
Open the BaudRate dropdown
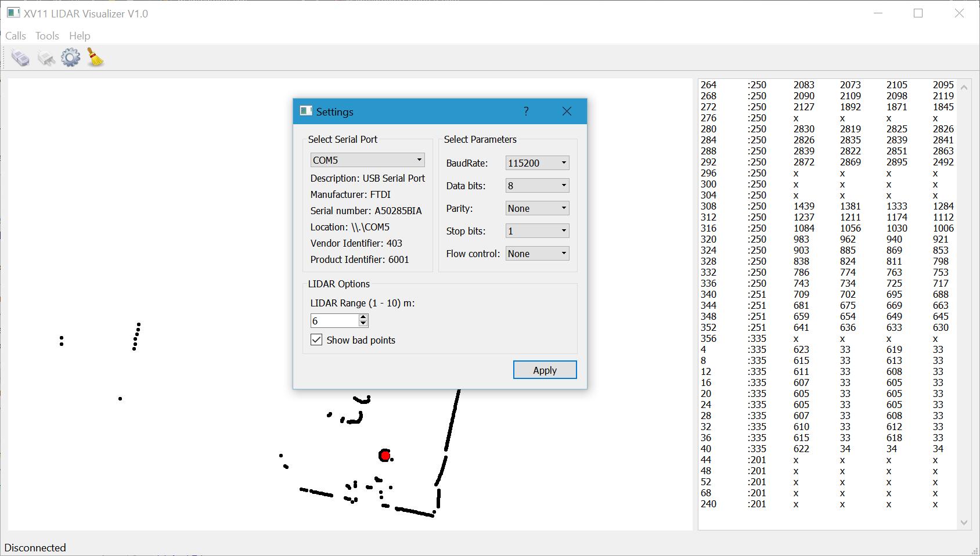pos(537,163)
